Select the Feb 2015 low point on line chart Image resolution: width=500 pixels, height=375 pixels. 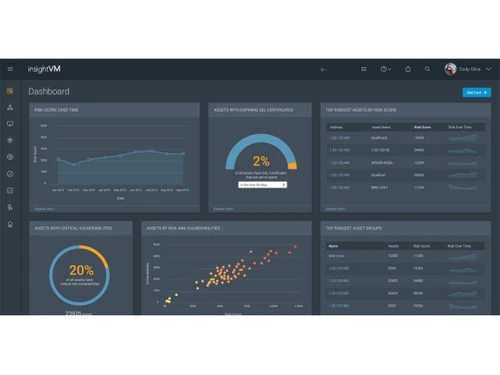click(74, 164)
